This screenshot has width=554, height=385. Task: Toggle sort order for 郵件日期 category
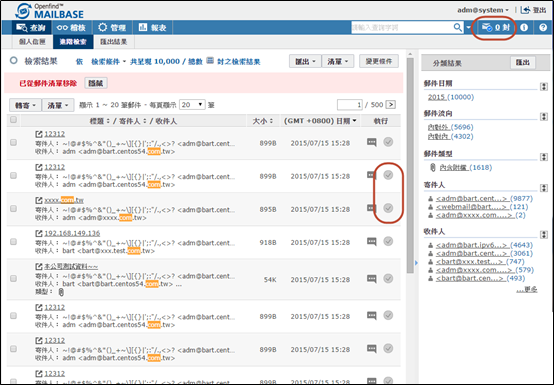(544, 87)
